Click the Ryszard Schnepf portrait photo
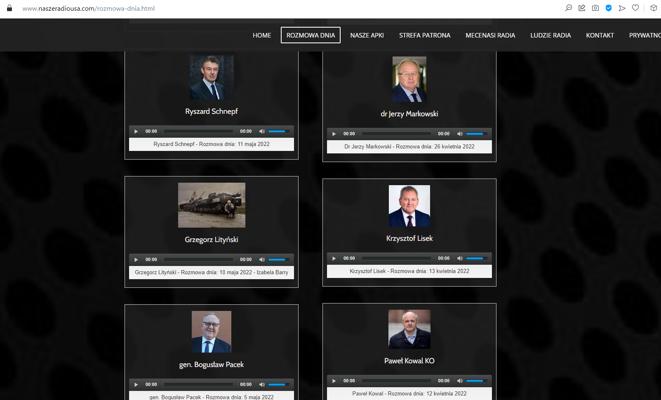The width and height of the screenshot is (661, 400). [212, 78]
